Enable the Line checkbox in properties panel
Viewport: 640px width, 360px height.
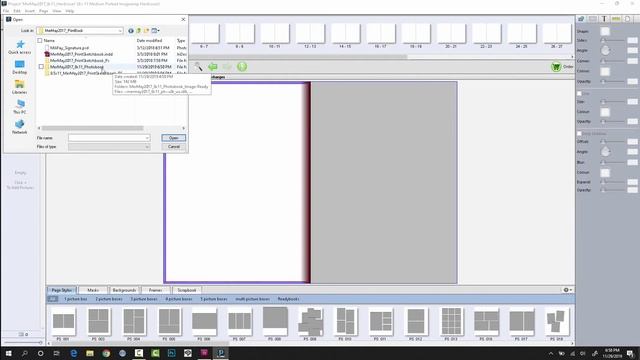pos(579,93)
